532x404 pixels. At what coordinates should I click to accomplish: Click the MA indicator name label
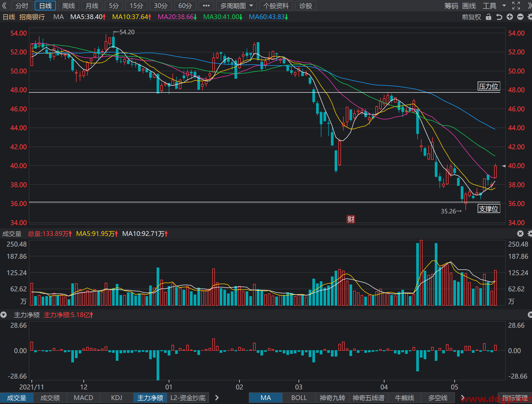pyautogui.click(x=58, y=17)
